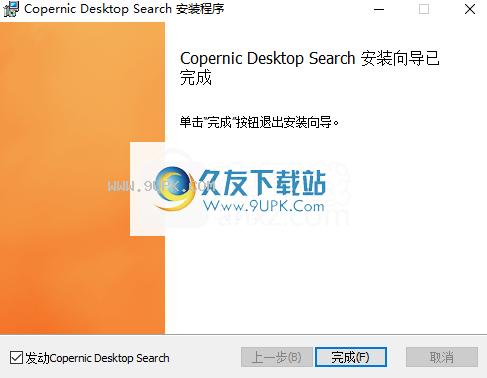
Task: Minimize the installer window
Action: [379, 9]
